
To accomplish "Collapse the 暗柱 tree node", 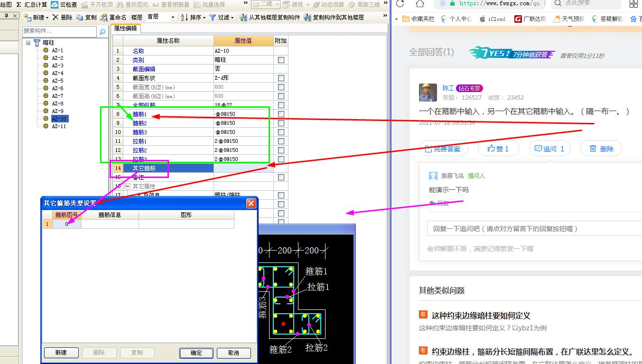I will tap(28, 43).
